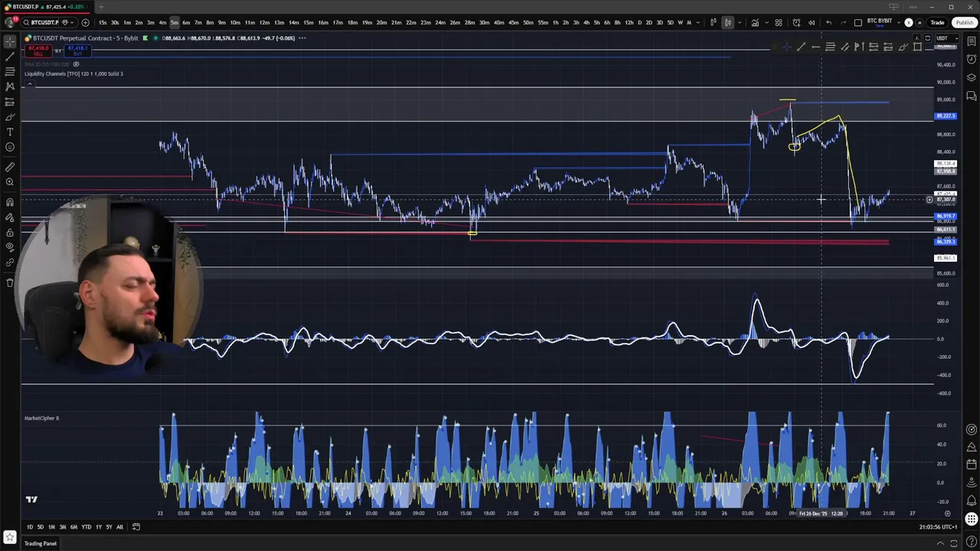
Task: Switch chart to 1m interval
Action: [x=127, y=22]
